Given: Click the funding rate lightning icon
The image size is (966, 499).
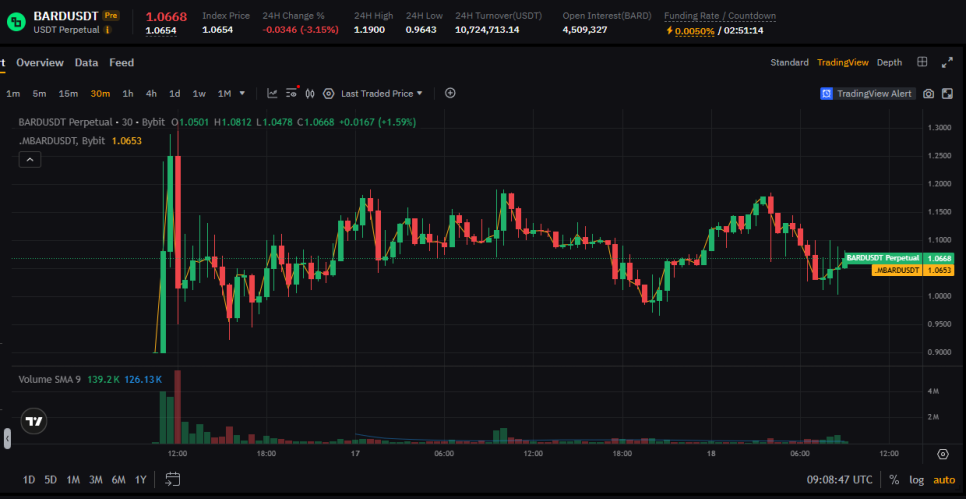Looking at the screenshot, I should pos(670,30).
